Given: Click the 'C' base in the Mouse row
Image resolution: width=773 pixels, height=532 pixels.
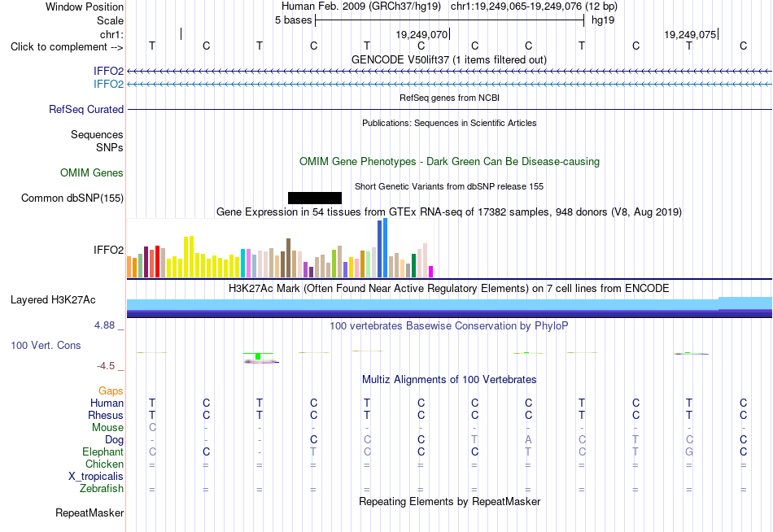Looking at the screenshot, I should [x=152, y=428].
